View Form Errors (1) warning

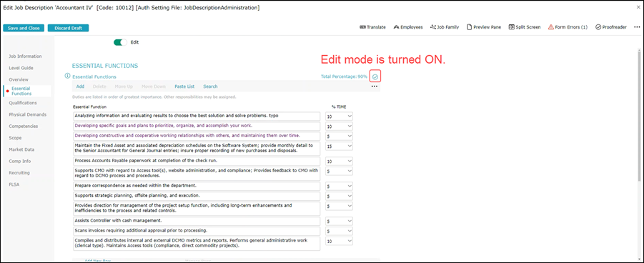pos(568,27)
